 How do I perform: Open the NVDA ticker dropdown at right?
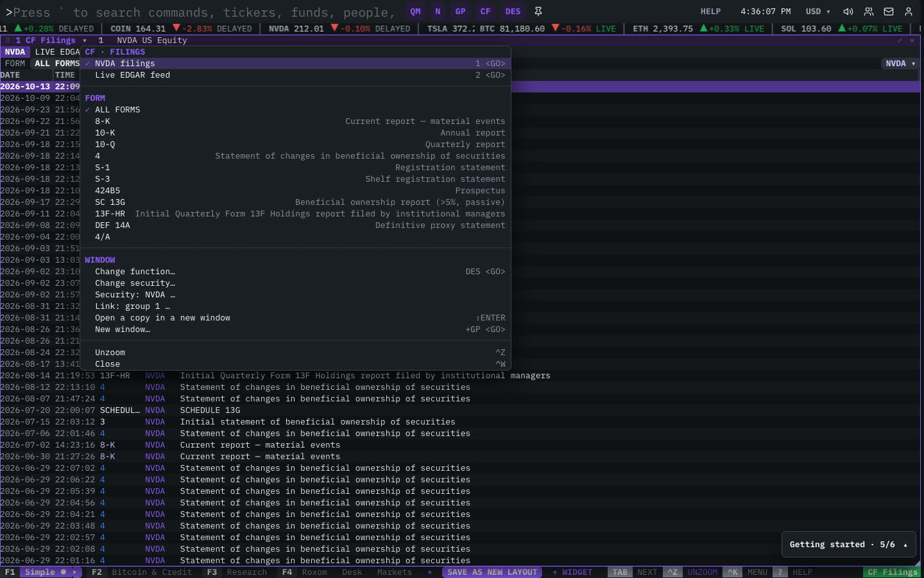point(900,64)
